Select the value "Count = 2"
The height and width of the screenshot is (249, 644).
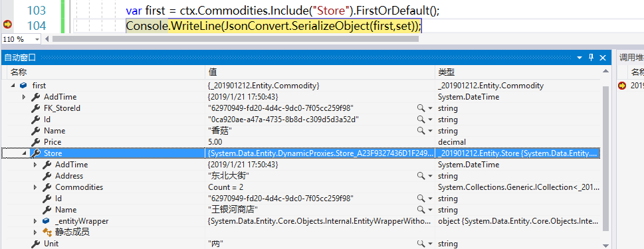(x=226, y=187)
